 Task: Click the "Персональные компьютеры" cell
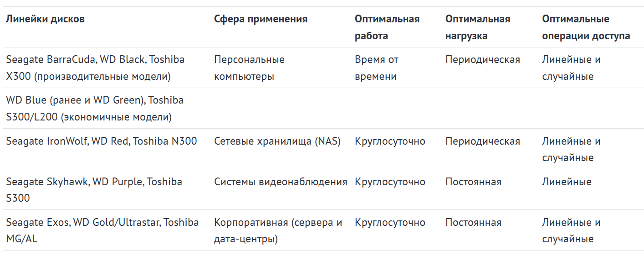click(x=249, y=68)
